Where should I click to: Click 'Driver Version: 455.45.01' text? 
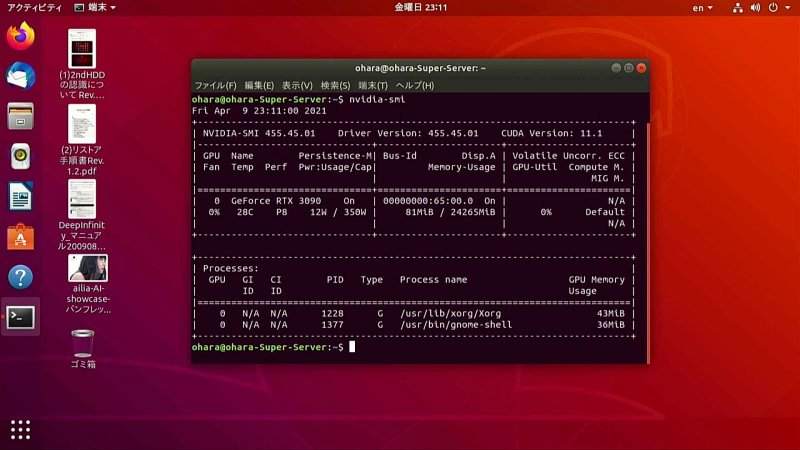tap(408, 133)
